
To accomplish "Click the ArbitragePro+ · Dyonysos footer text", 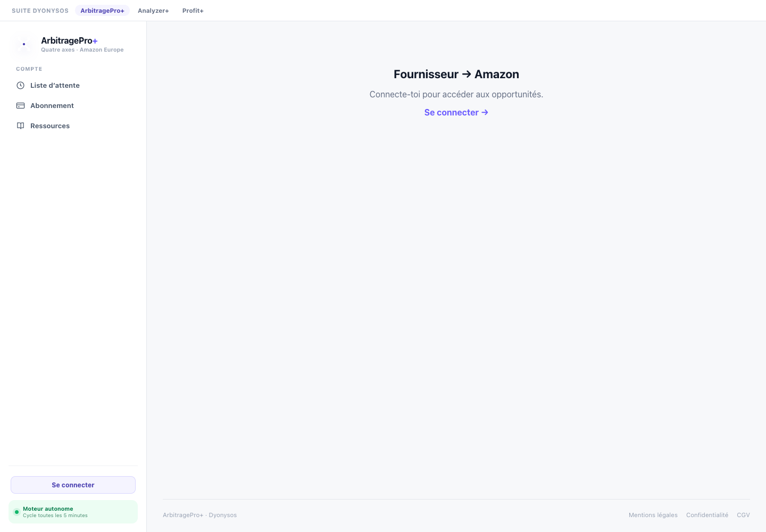I will (x=199, y=515).
